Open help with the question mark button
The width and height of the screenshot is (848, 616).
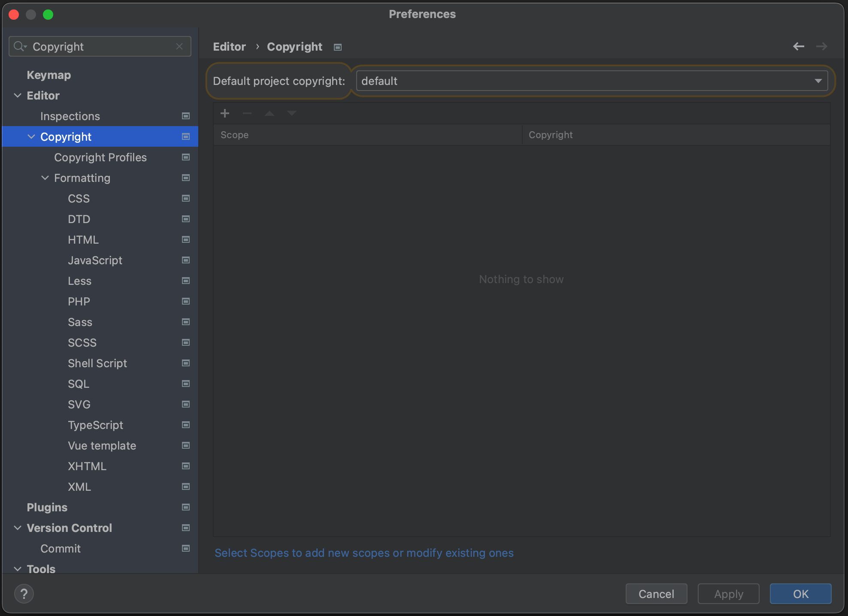pyautogui.click(x=24, y=594)
